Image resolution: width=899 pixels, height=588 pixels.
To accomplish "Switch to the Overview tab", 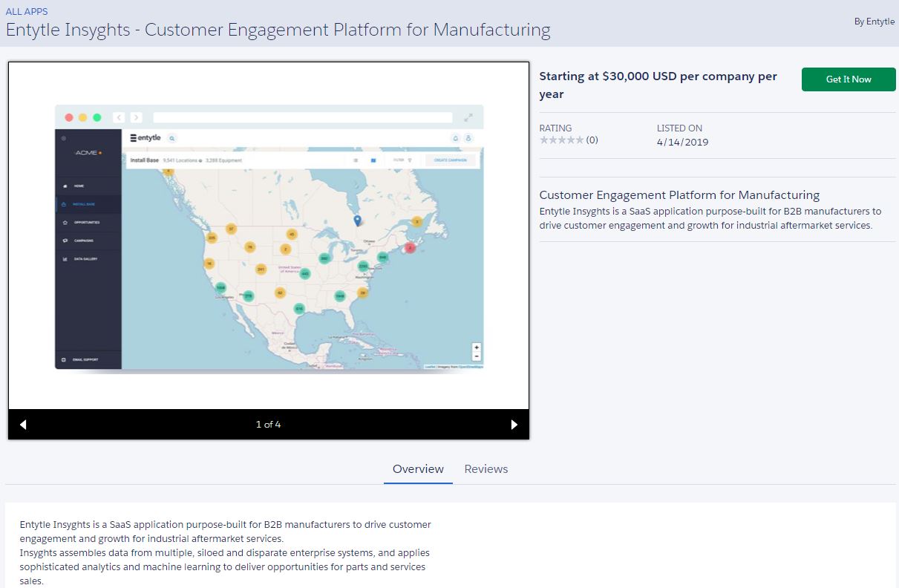I will (x=418, y=469).
